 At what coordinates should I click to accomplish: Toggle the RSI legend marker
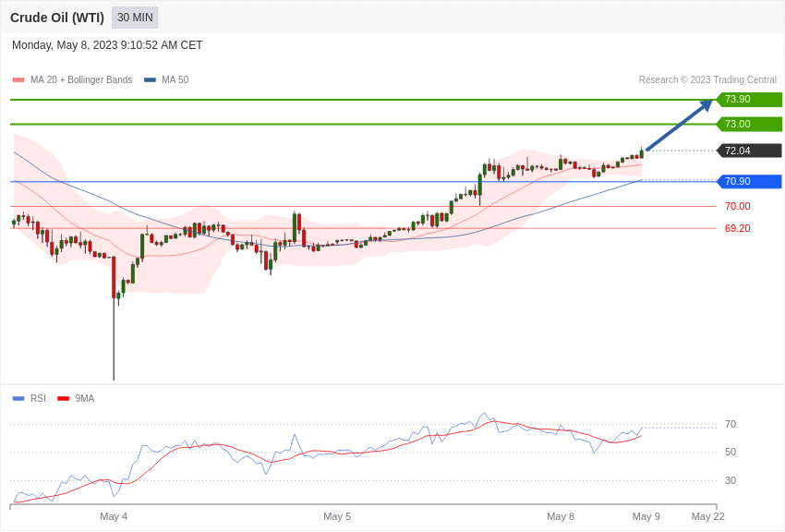click(18, 399)
